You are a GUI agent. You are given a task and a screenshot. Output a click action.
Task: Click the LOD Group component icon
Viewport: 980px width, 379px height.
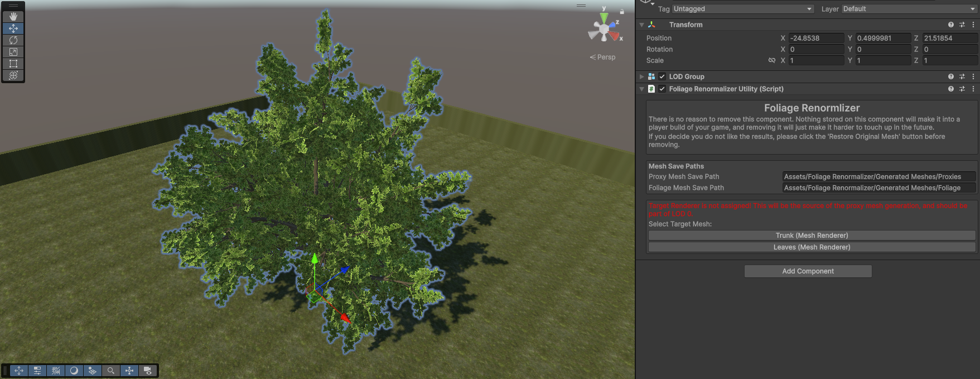point(651,76)
